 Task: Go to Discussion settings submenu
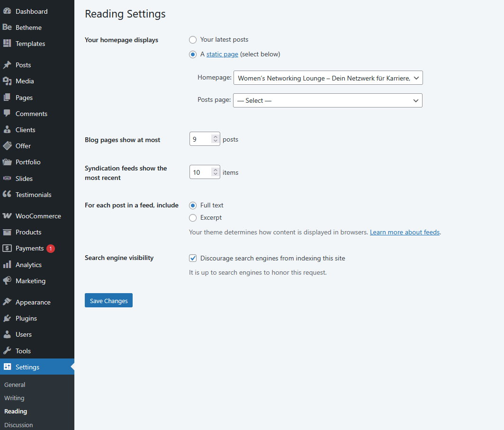click(18, 425)
